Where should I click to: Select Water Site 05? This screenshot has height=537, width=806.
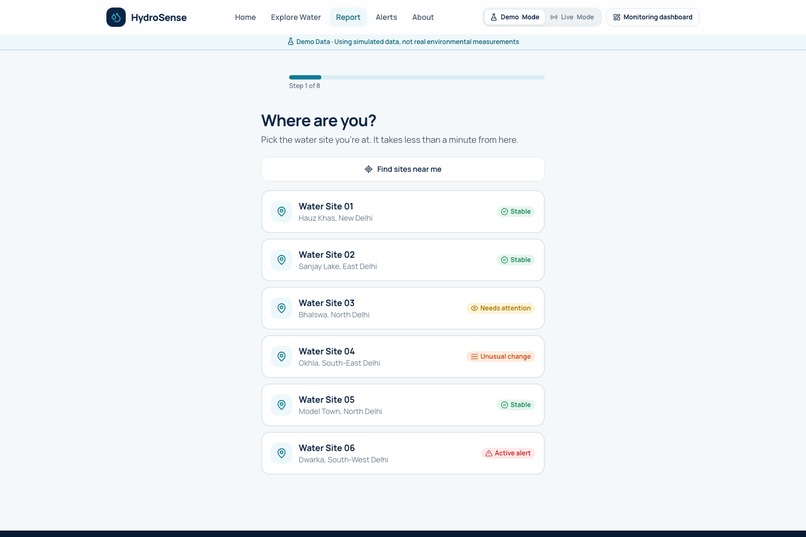[403, 405]
